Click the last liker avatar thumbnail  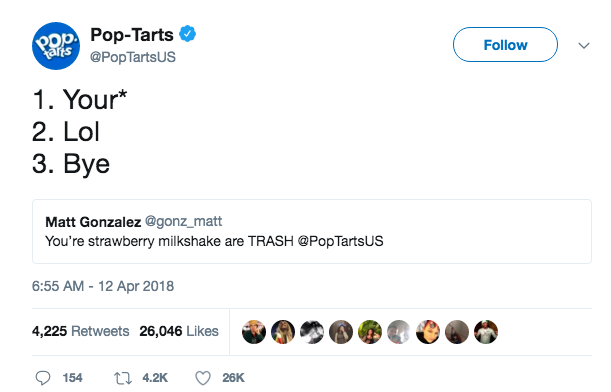point(486,332)
